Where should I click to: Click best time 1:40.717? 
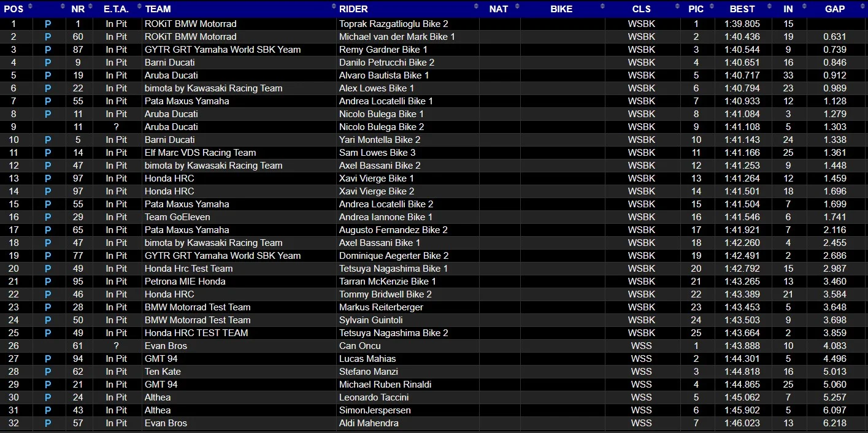click(x=742, y=75)
